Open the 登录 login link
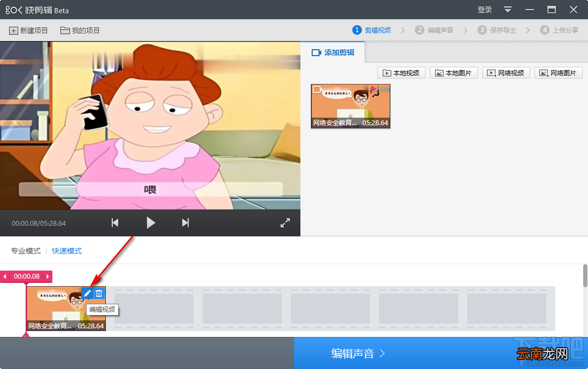This screenshot has width=588, height=369. (484, 10)
